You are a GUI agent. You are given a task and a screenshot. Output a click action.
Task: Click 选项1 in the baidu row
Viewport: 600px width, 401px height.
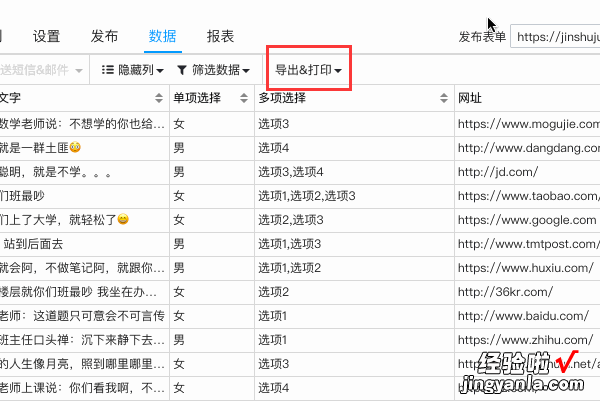click(272, 316)
